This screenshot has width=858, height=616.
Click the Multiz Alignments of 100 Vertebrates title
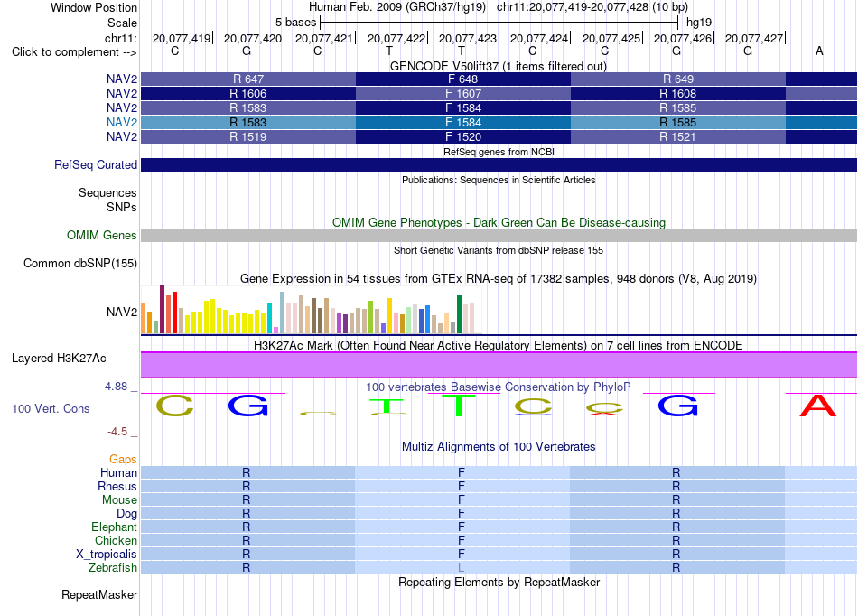pos(499,446)
